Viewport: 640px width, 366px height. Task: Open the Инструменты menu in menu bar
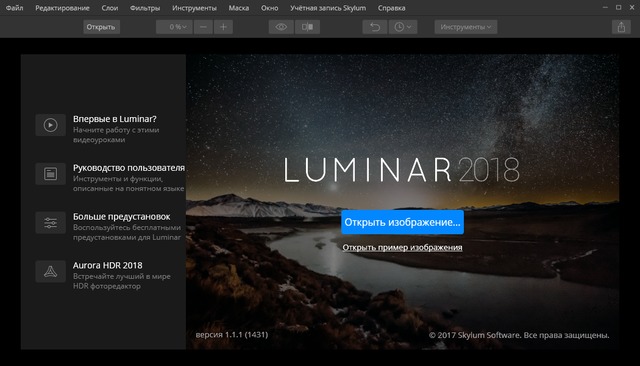194,8
